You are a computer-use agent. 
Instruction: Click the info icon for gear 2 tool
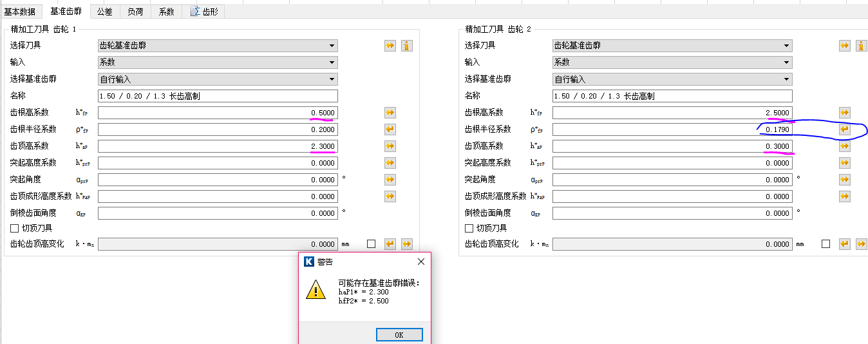tap(862, 46)
